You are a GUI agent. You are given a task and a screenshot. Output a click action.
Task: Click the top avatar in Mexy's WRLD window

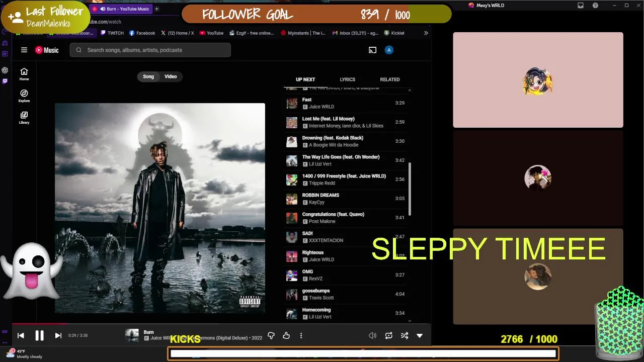538,81
